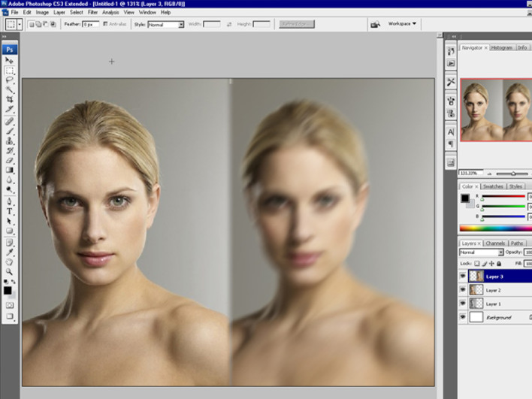The width and height of the screenshot is (532, 399).
Task: Select the History Brush tool
Action: (10, 150)
